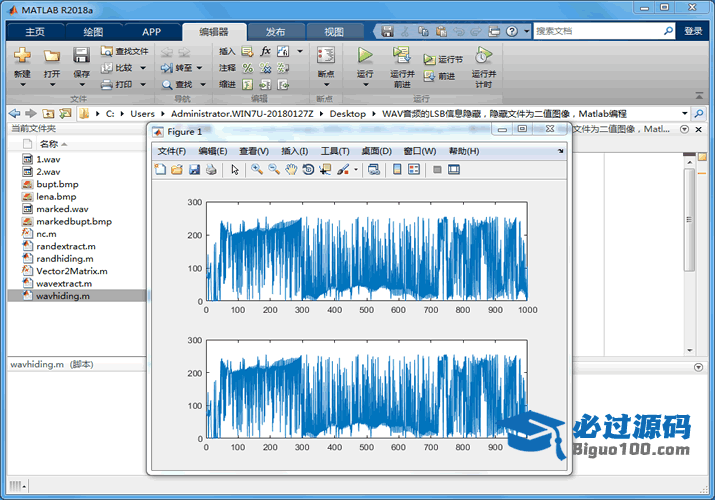Click Print Figure icon in Figure 1
715x500 pixels.
click(211, 170)
